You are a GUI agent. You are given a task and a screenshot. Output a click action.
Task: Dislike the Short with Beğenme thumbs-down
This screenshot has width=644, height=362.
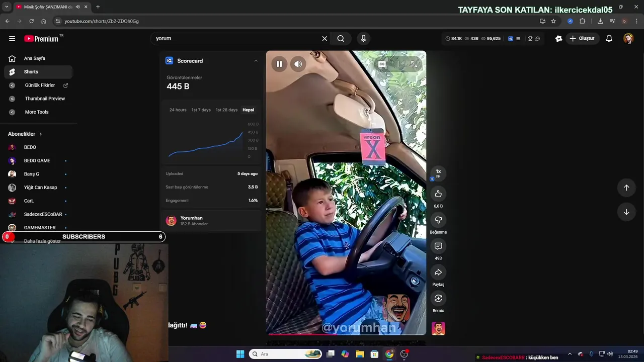(438, 220)
